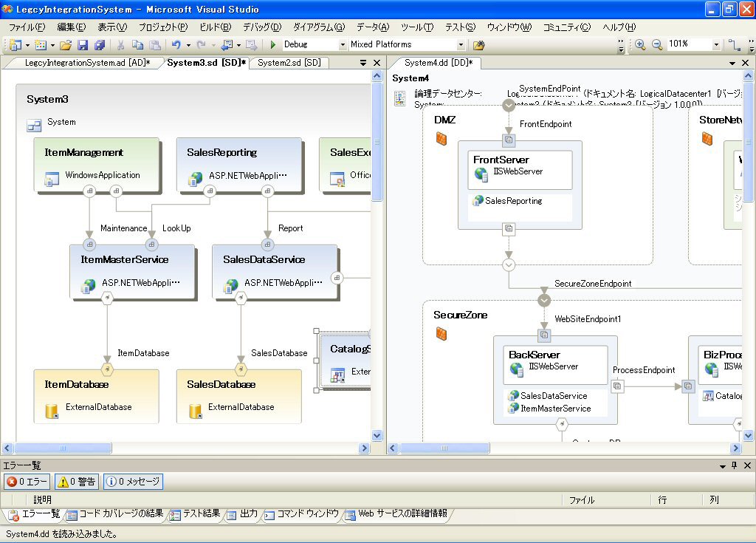The height and width of the screenshot is (543, 756).
Task: Open the error list window position dropdown
Action: point(722,465)
